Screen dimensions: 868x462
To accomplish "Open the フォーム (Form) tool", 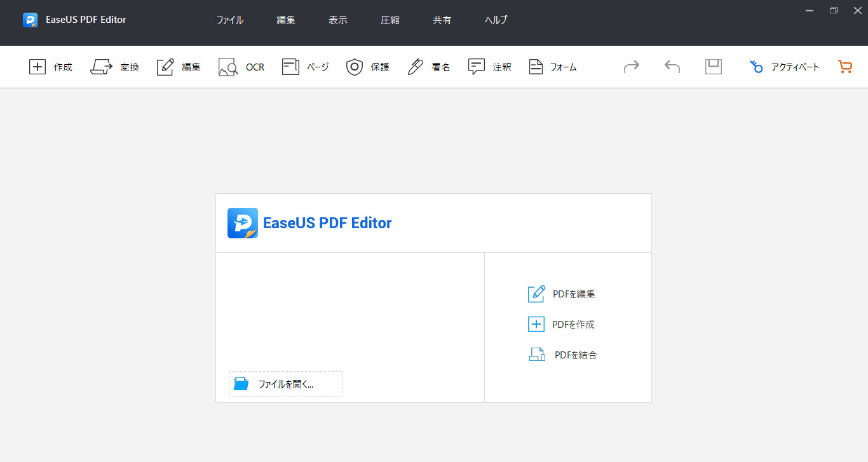I will coord(553,67).
